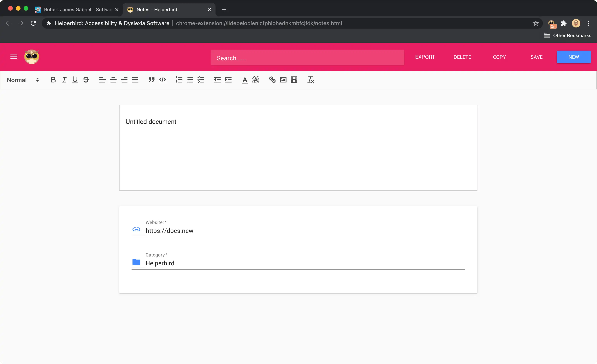Reload the current page
This screenshot has width=597, height=364.
pos(33,23)
